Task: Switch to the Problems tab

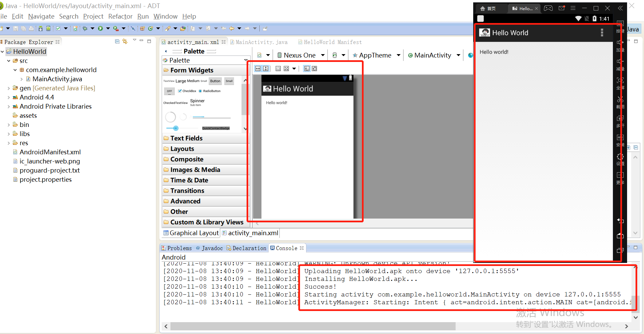Action: click(x=177, y=248)
